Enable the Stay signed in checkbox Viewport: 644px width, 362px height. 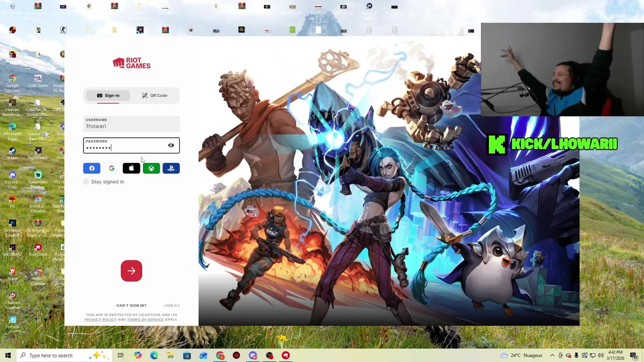(x=86, y=182)
